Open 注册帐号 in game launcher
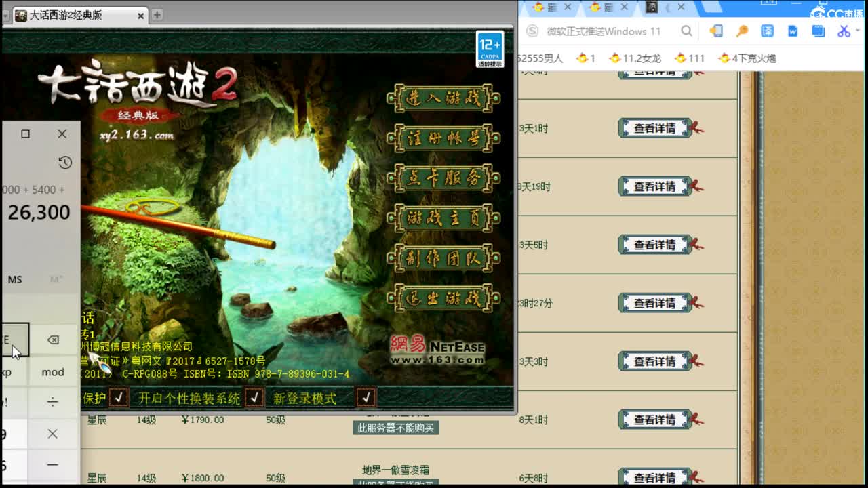868x488 pixels. click(x=443, y=139)
